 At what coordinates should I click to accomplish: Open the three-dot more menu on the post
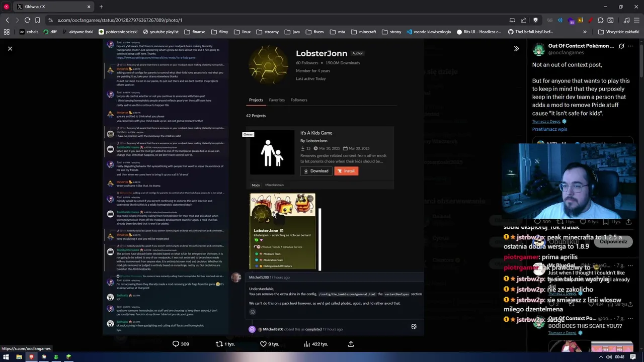pyautogui.click(x=630, y=46)
